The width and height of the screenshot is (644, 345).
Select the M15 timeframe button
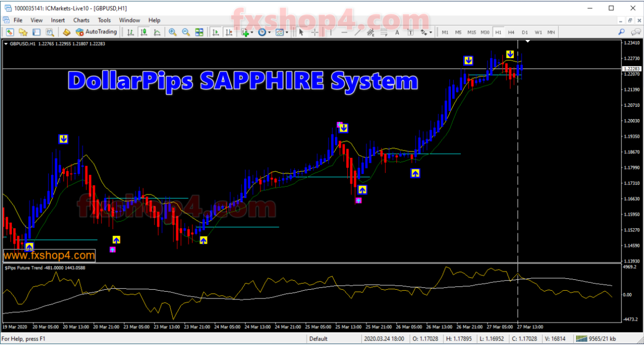point(471,32)
